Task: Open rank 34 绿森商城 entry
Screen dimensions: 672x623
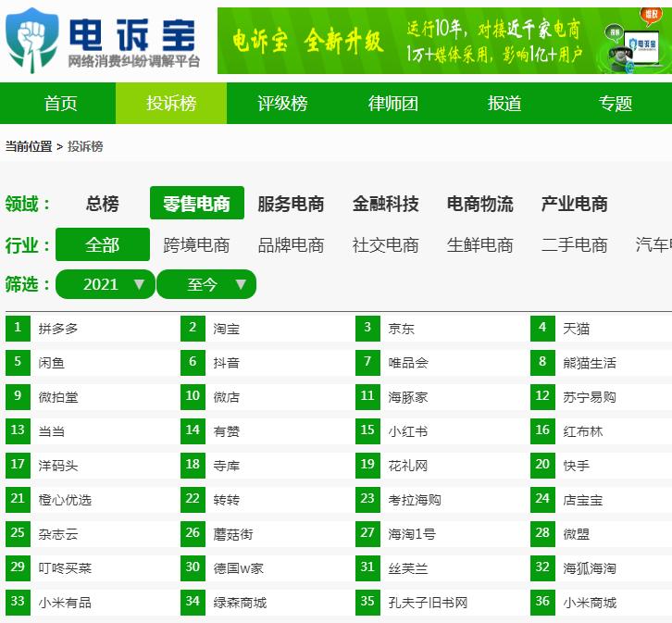Action: [240, 604]
